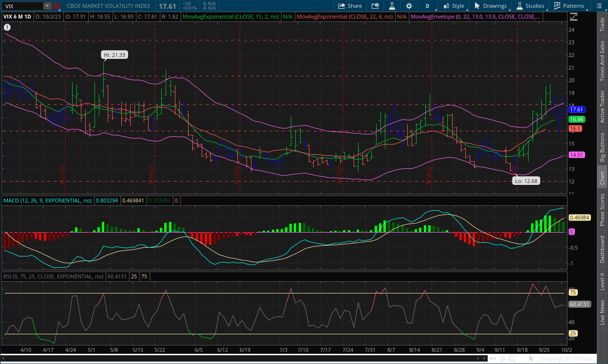The width and height of the screenshot is (608, 364).
Task: Click the 14.01 magenta price tag on axis
Action: 577,155
